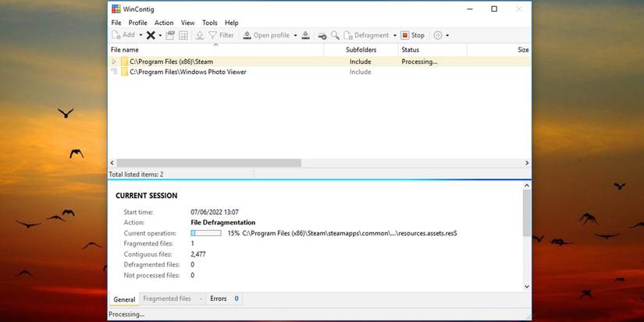Click the Add item toolbar button

point(123,35)
